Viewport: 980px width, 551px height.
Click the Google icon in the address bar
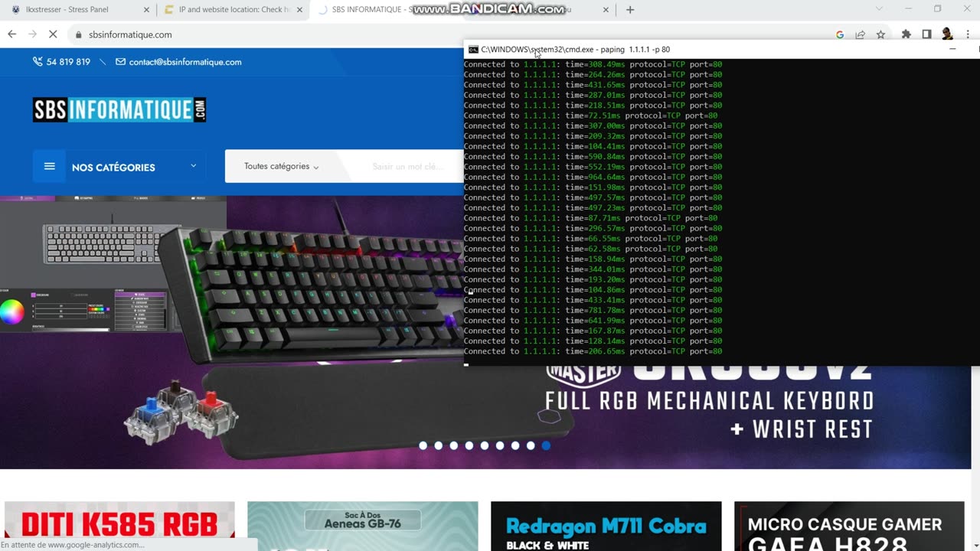point(840,34)
